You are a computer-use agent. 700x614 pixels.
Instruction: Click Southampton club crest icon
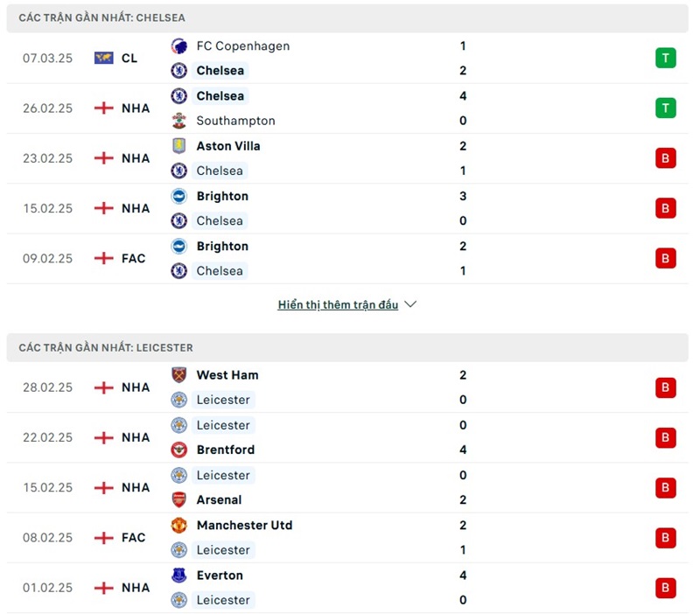179,121
